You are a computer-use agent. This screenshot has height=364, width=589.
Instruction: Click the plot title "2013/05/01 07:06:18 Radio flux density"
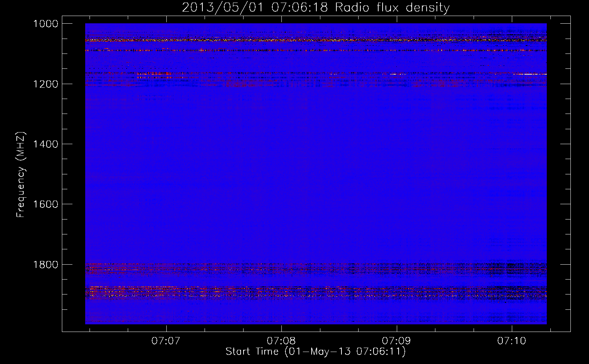[316, 8]
